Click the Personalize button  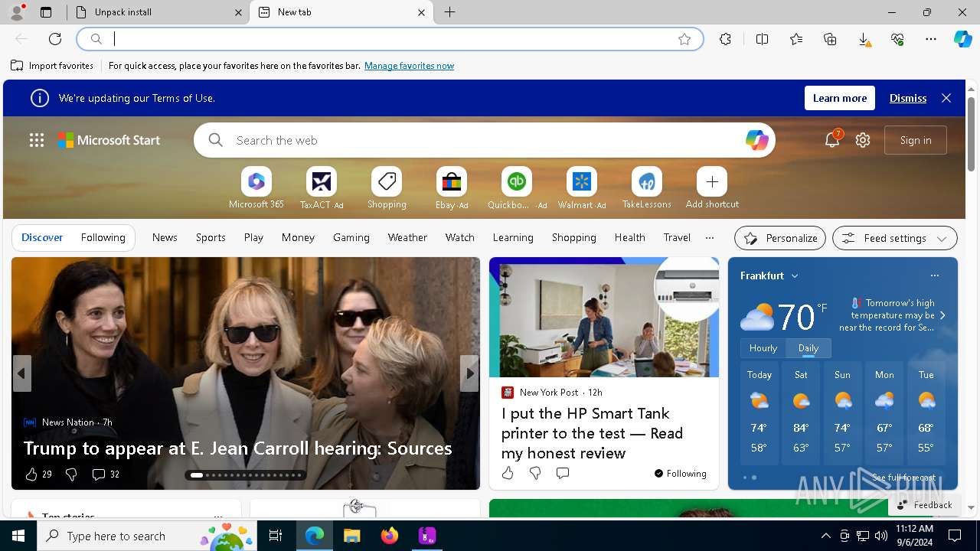[x=780, y=238]
